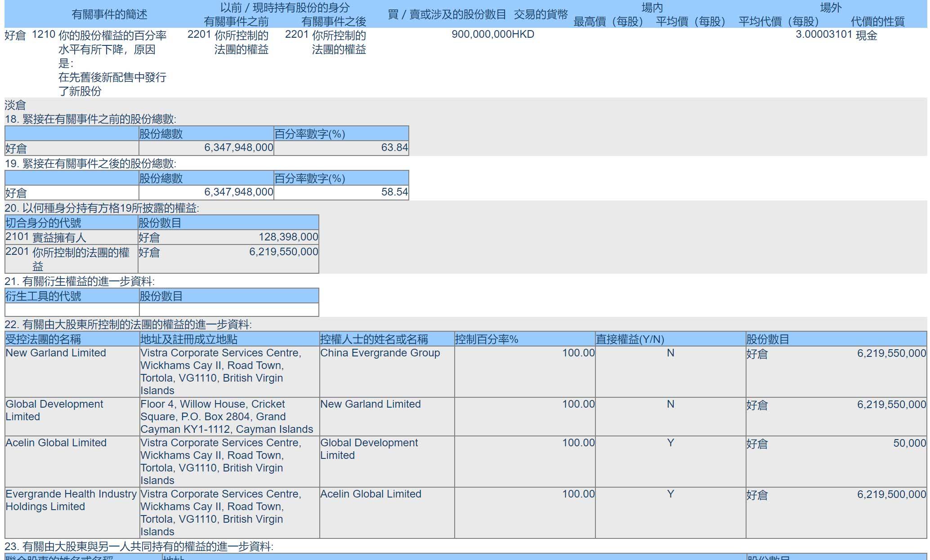Click the Cayman Islands address of Global Development

coord(227,417)
